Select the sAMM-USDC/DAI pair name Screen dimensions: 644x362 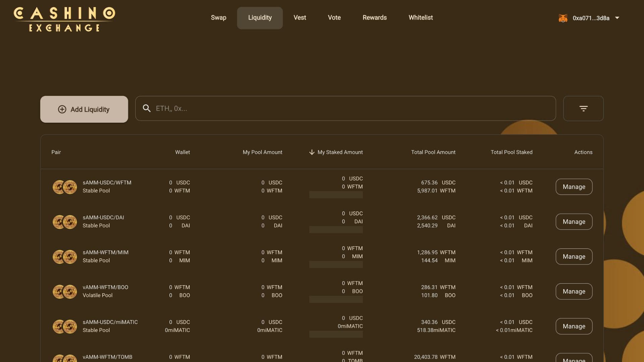coord(103,218)
